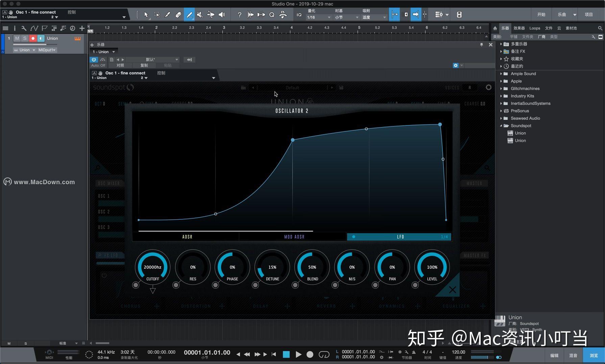The height and width of the screenshot is (364, 605).
Task: Switch to the MOD ADSR tab in Oscillator 2
Action: pos(295,237)
